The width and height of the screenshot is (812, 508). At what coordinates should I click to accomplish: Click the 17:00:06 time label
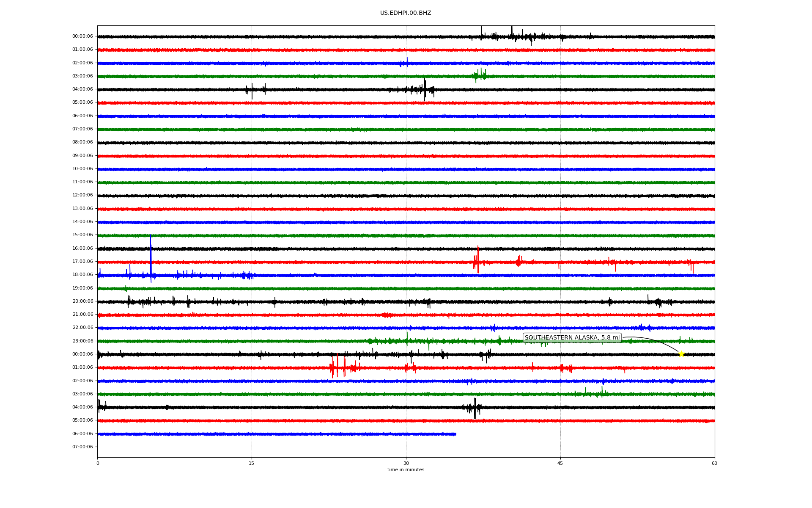tap(82, 262)
